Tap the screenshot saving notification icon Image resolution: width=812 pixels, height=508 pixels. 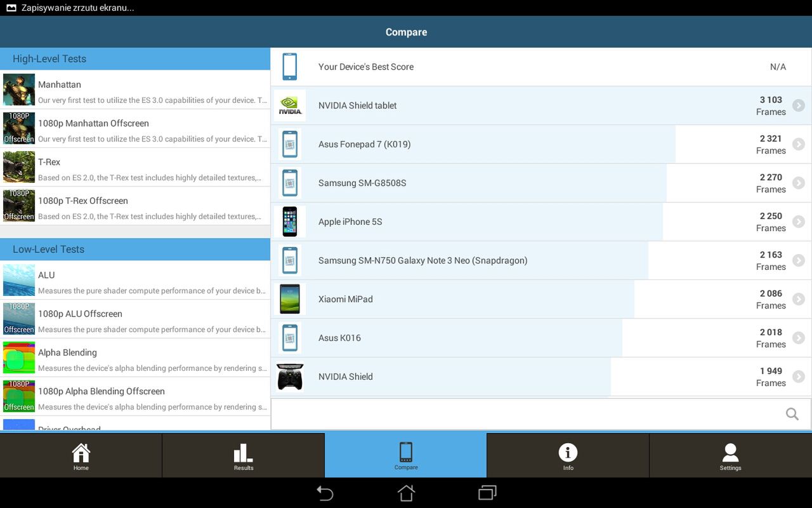[11, 8]
